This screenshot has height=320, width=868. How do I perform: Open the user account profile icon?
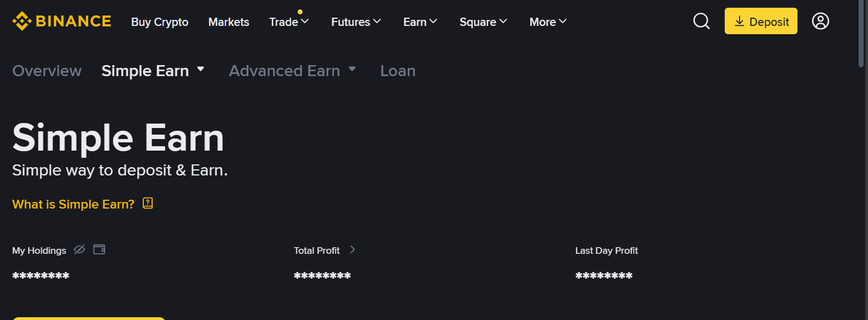pyautogui.click(x=820, y=21)
